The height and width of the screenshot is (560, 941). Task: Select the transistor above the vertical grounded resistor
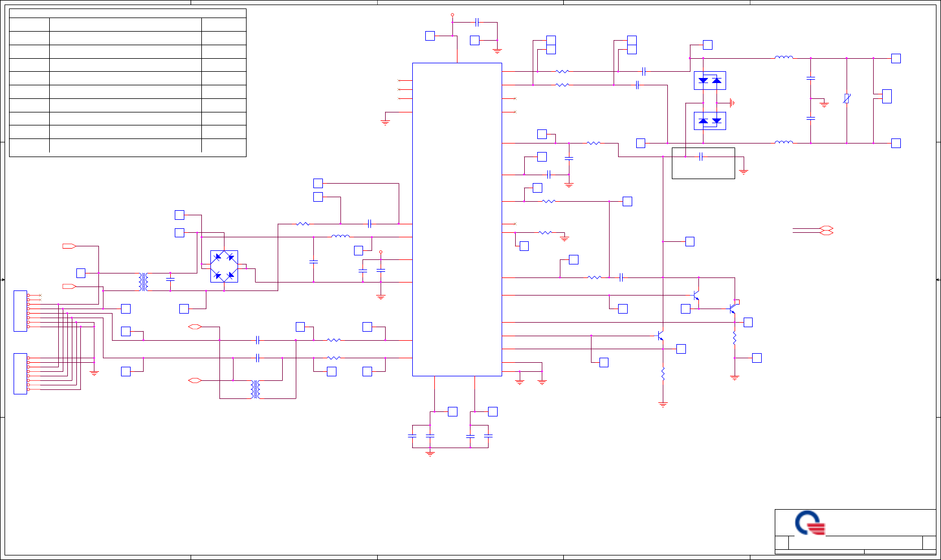[x=660, y=336]
